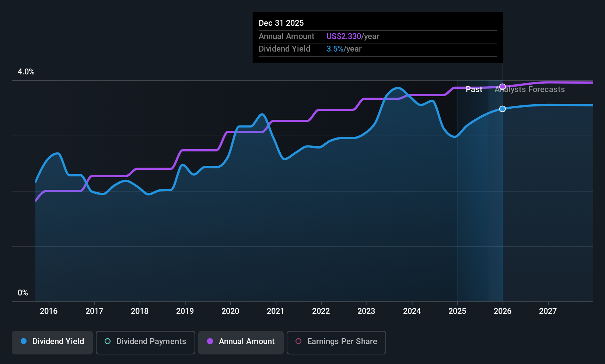Enable the Dividend Payments series display
This screenshot has height=364, width=605.
145,342
